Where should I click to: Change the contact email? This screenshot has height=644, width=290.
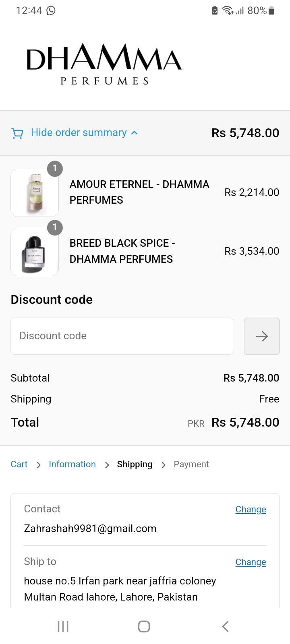pos(251,510)
